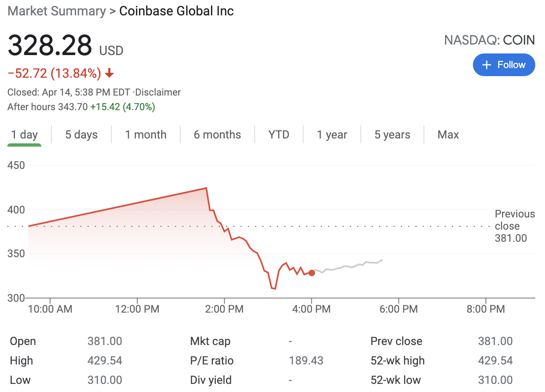Click the Previous close 381.00 label
This screenshot has height=392, width=545.
click(x=514, y=226)
